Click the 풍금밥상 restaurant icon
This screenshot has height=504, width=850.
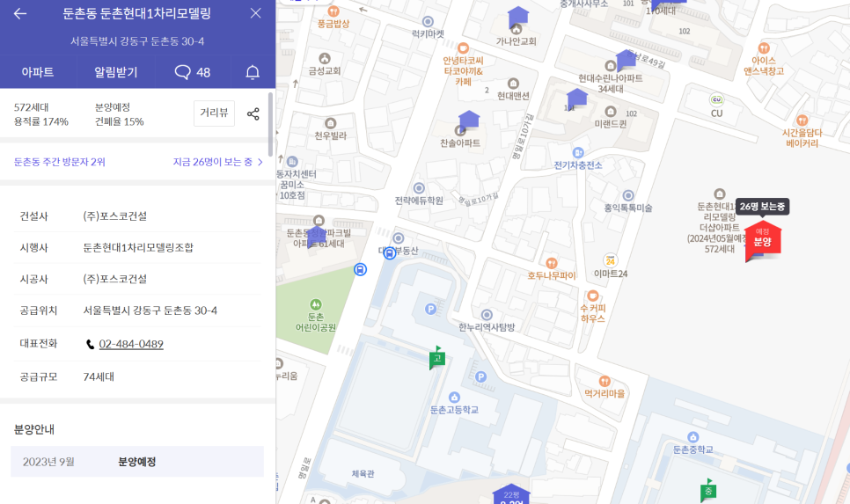tap(334, 11)
